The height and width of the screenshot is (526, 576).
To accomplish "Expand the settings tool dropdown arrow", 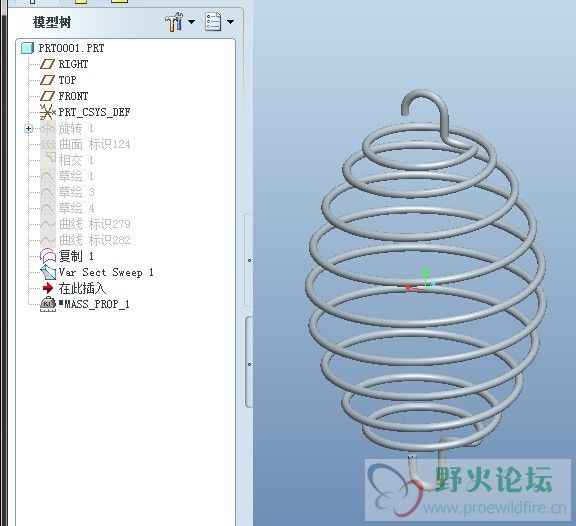I will [x=191, y=22].
